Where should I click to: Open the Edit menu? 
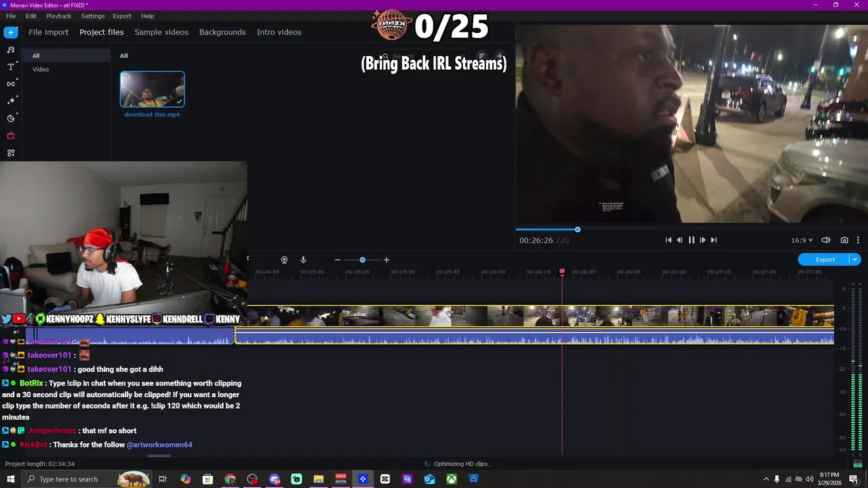click(x=31, y=16)
